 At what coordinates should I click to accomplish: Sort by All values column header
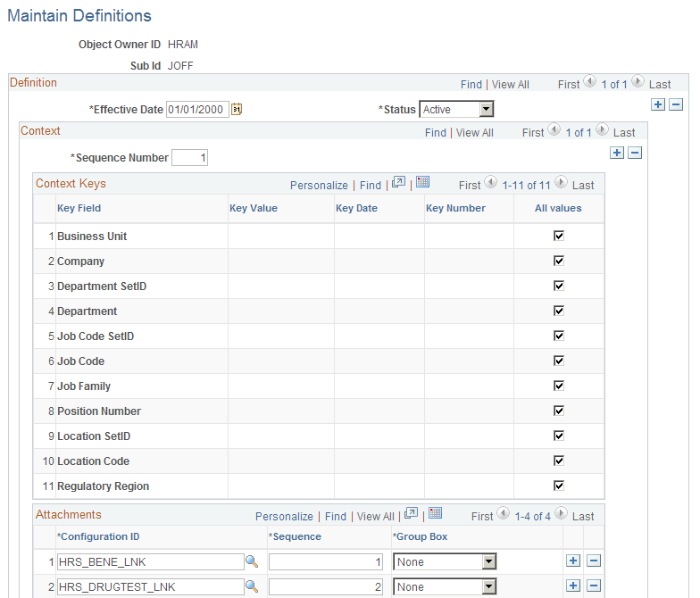click(x=559, y=209)
